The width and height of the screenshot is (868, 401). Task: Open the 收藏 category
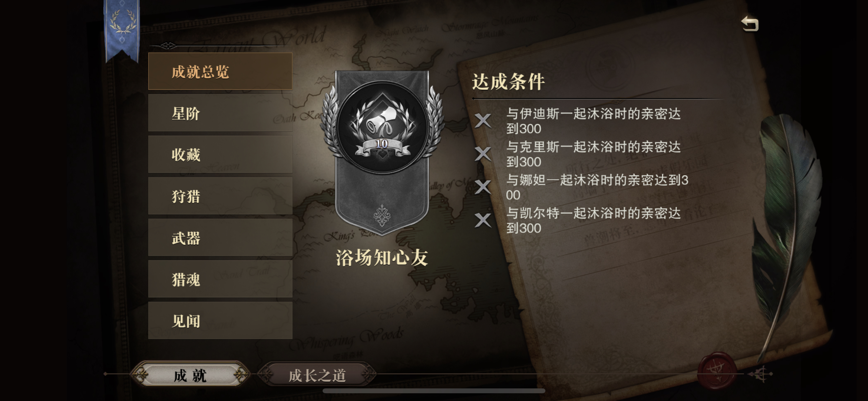(x=220, y=154)
